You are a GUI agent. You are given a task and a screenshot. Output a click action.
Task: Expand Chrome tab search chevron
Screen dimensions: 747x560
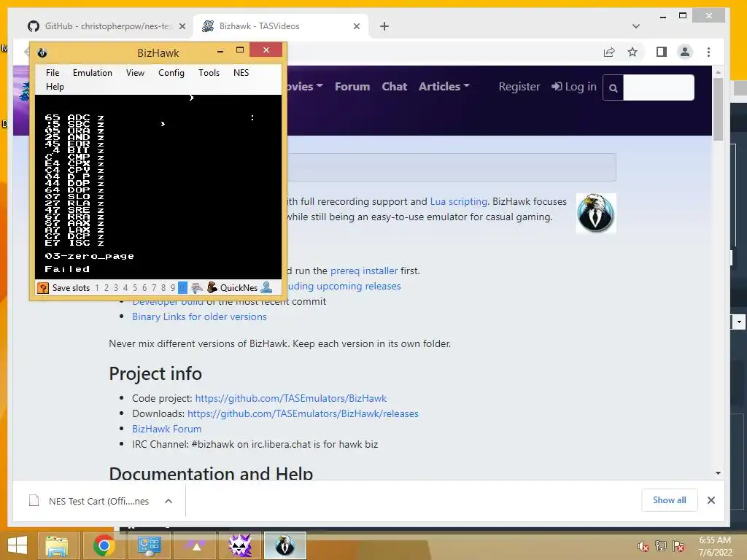tap(636, 26)
